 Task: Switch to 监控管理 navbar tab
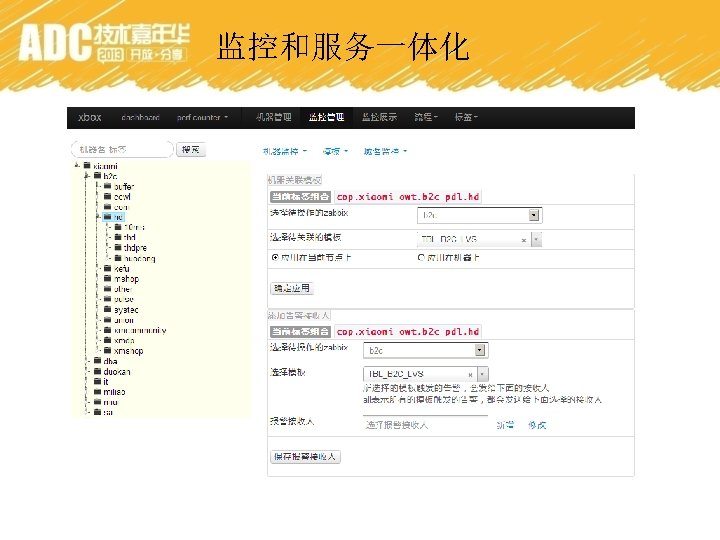click(x=326, y=117)
